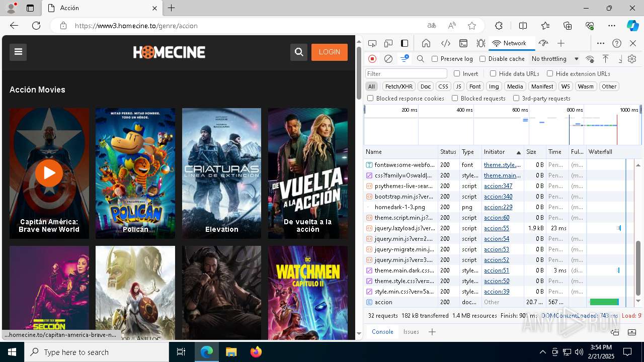Open read aloud icon in address bar
644x362 pixels.
click(x=452, y=26)
